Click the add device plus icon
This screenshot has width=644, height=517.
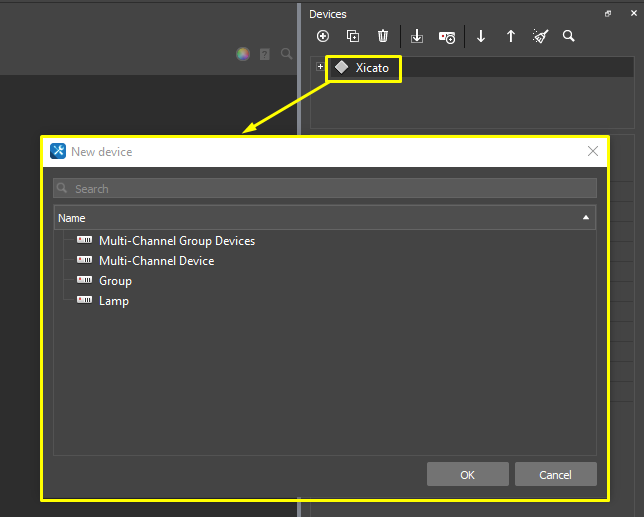click(x=322, y=36)
